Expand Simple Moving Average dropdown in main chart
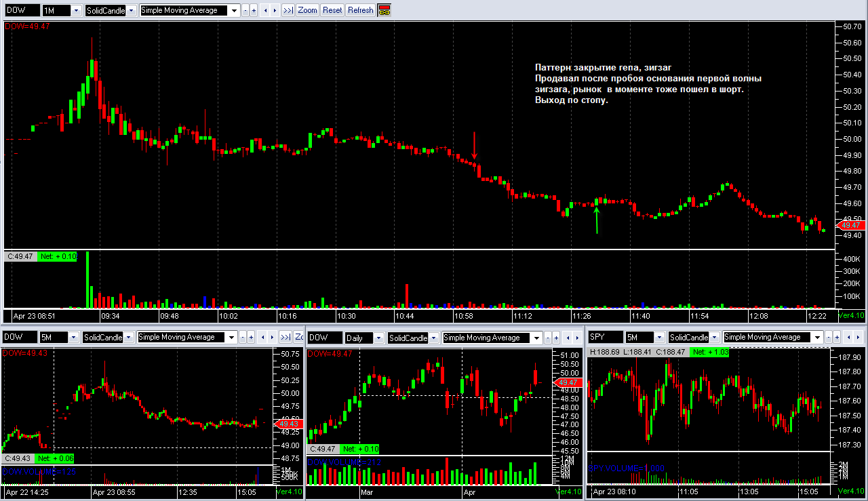Screen dimensions: 868x501 235,11
